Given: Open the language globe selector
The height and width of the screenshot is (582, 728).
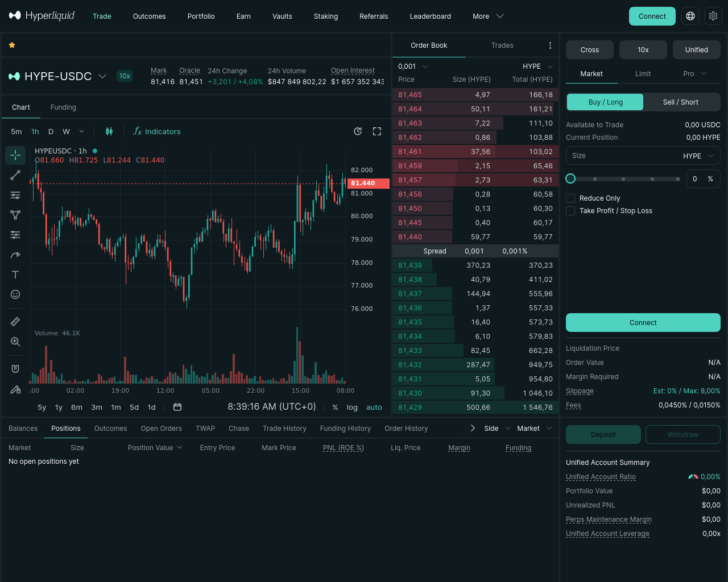Looking at the screenshot, I should coord(690,16).
